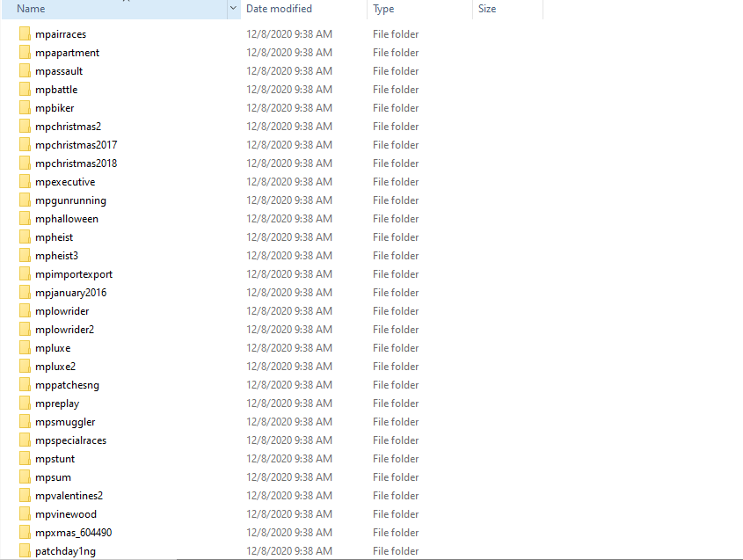This screenshot has width=743, height=560.
Task: Click the date modified of mppatchesng
Action: 289,385
